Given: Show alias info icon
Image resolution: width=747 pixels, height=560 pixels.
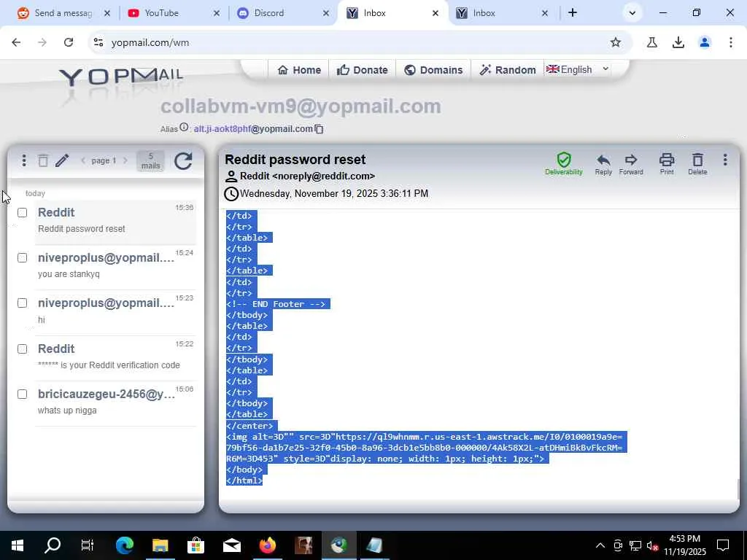Looking at the screenshot, I should pyautogui.click(x=184, y=128).
